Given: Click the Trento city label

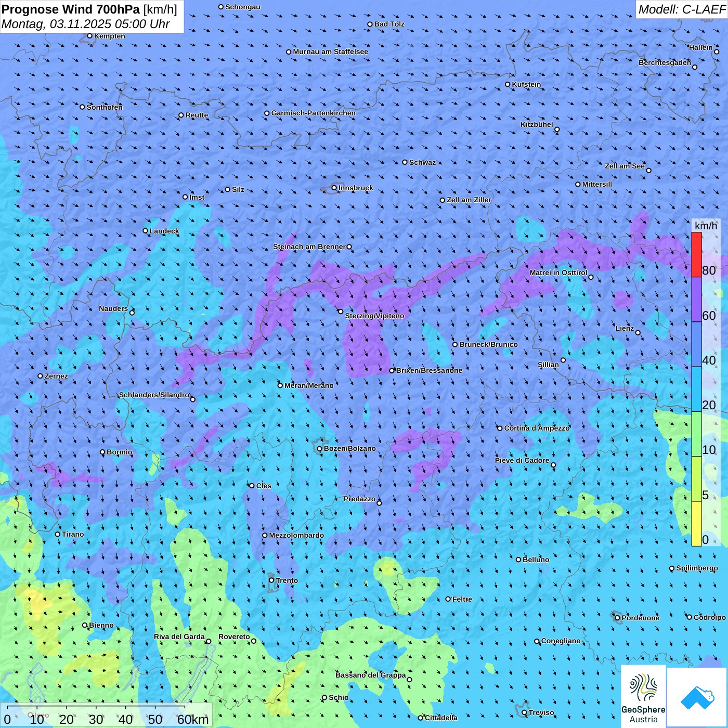Looking at the screenshot, I should pos(287,580).
